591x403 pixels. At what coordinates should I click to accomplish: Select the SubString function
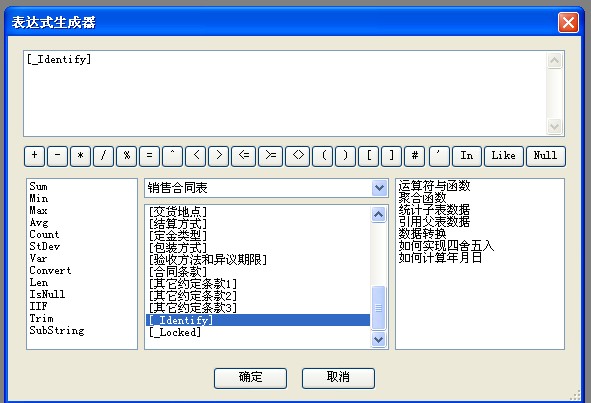tap(57, 331)
